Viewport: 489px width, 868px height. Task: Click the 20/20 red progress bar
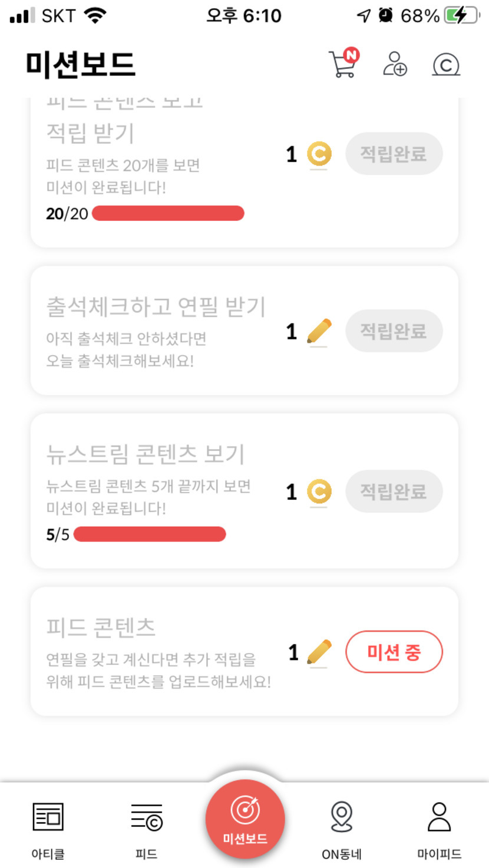pos(168,213)
